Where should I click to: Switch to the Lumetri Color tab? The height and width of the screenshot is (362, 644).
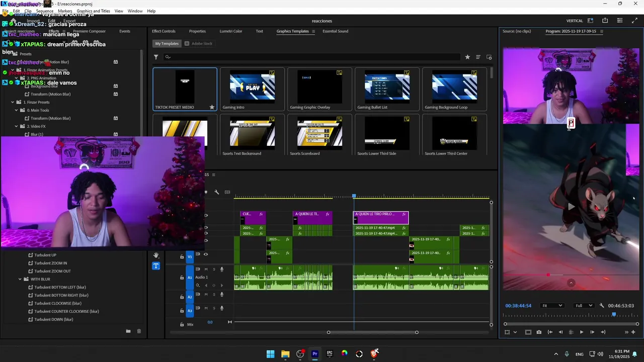[x=231, y=31]
